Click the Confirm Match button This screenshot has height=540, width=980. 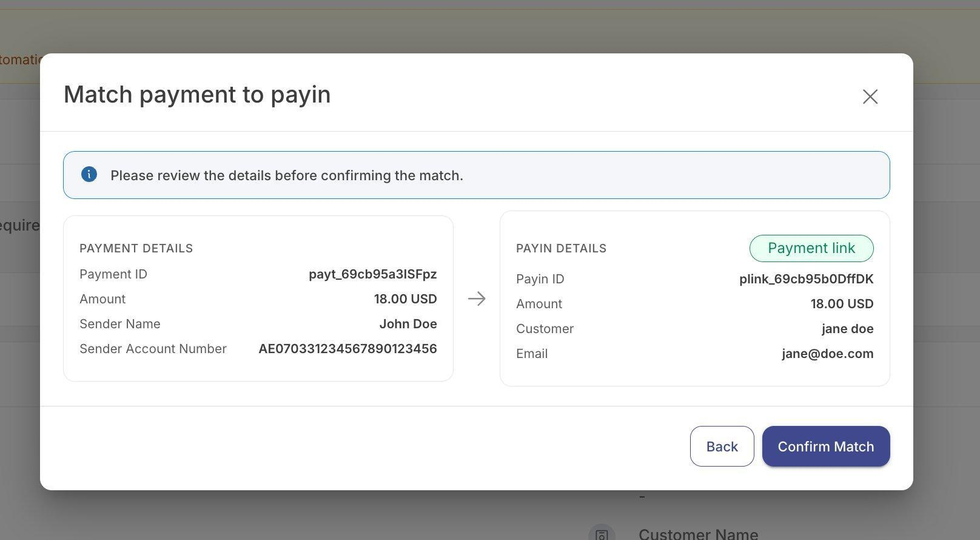tap(826, 447)
